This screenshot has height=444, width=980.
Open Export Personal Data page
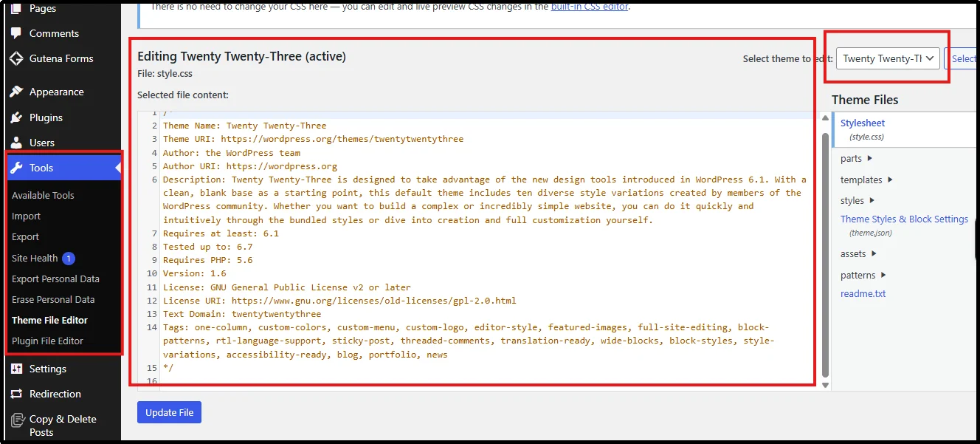click(55, 279)
